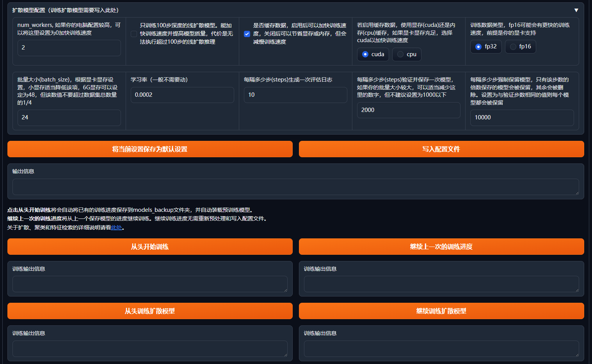The width and height of the screenshot is (592, 364).
Task: Open the 此处 documentation link
Action: click(117, 227)
